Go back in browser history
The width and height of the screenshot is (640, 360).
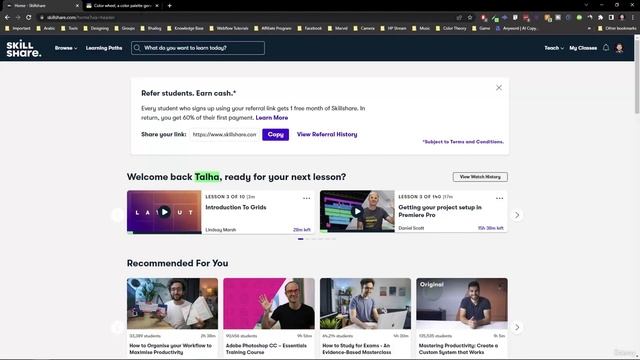pos(7,18)
